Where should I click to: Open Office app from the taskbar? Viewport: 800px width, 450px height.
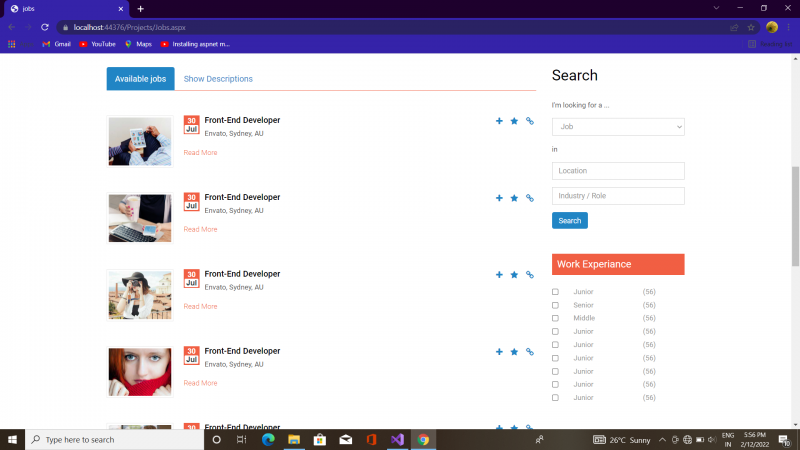tap(371, 439)
